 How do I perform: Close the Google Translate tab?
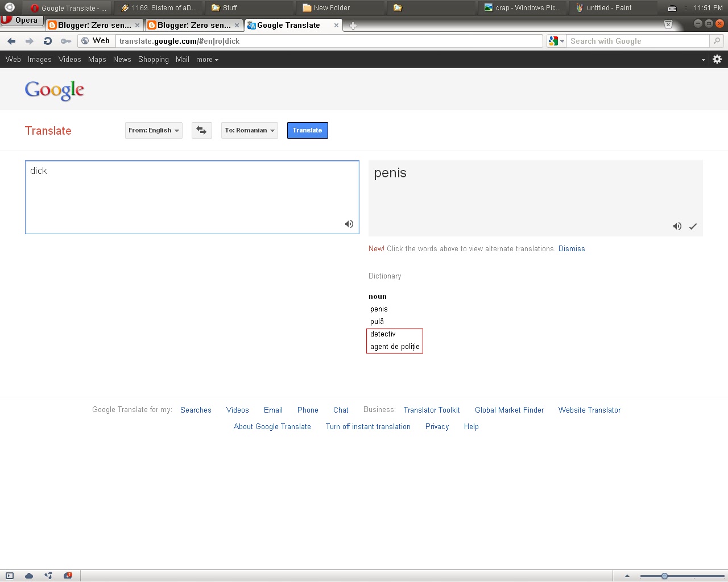336,25
